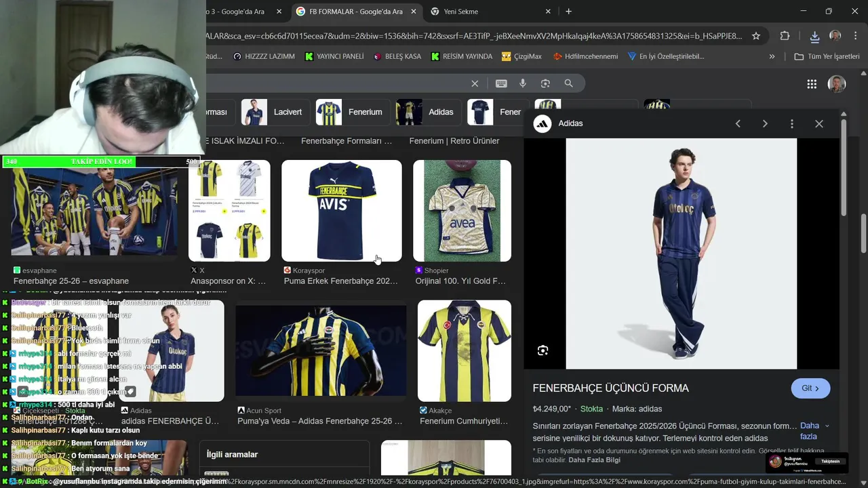868x488 pixels.
Task: Open Hdfilmcehennemi bookmark
Action: pyautogui.click(x=585, y=56)
